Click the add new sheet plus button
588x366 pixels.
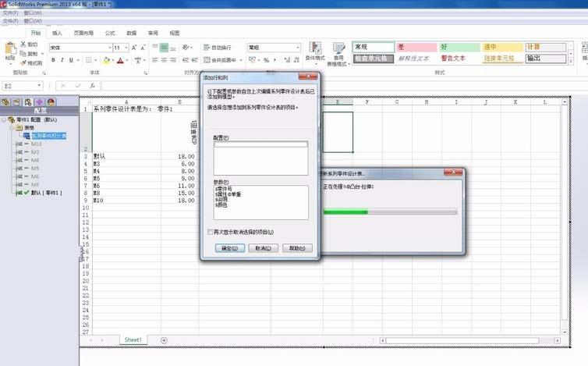(x=164, y=340)
